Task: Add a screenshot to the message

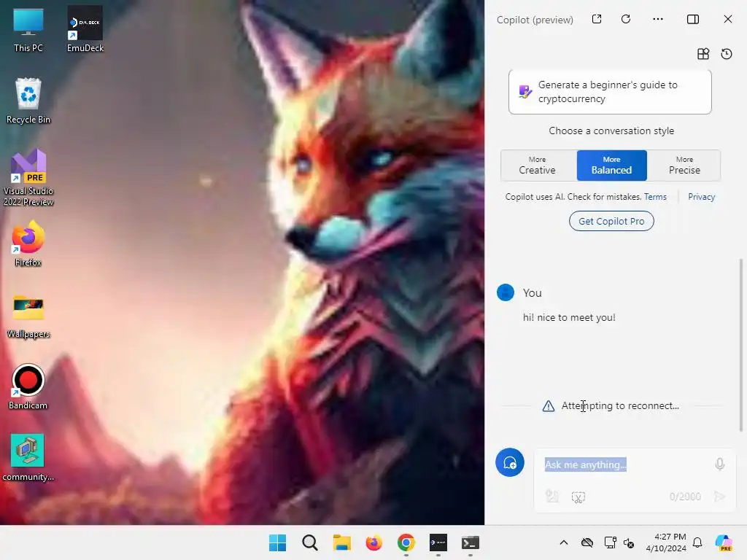Action: [x=578, y=497]
